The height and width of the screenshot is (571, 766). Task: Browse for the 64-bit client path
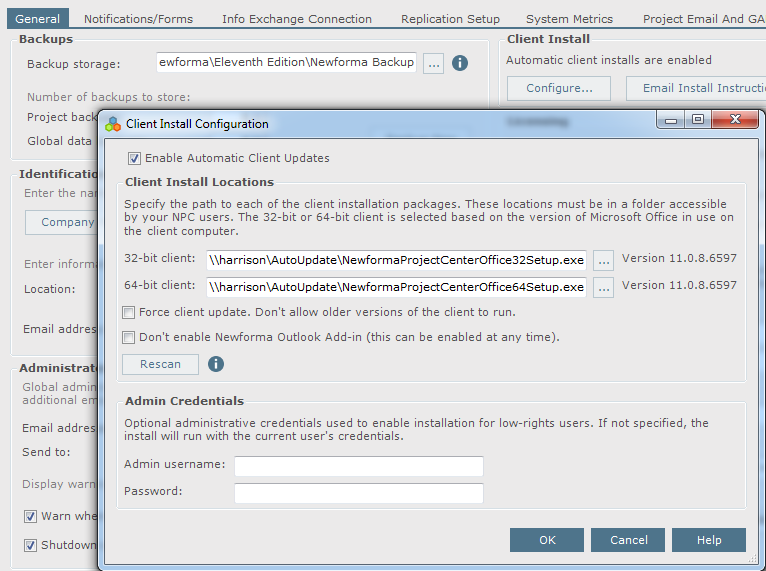pyautogui.click(x=603, y=287)
